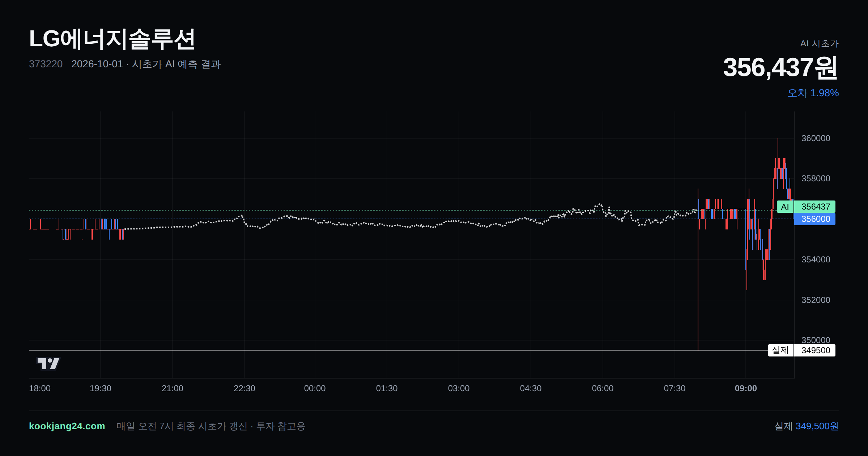Click the 00:00 time axis label
The image size is (868, 456).
pyautogui.click(x=315, y=388)
